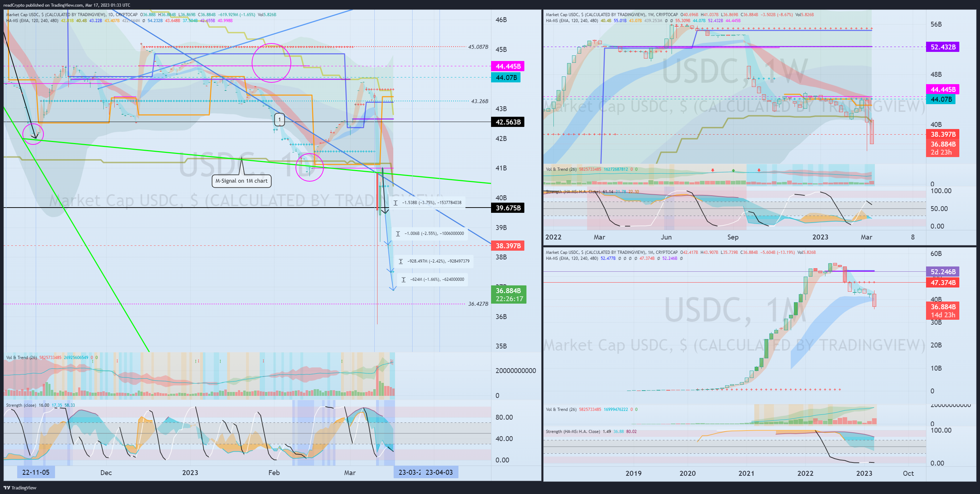Screen dimensions: 980x494
Task: Click the large magenta circle near 45.087B line
Action: pos(271,63)
